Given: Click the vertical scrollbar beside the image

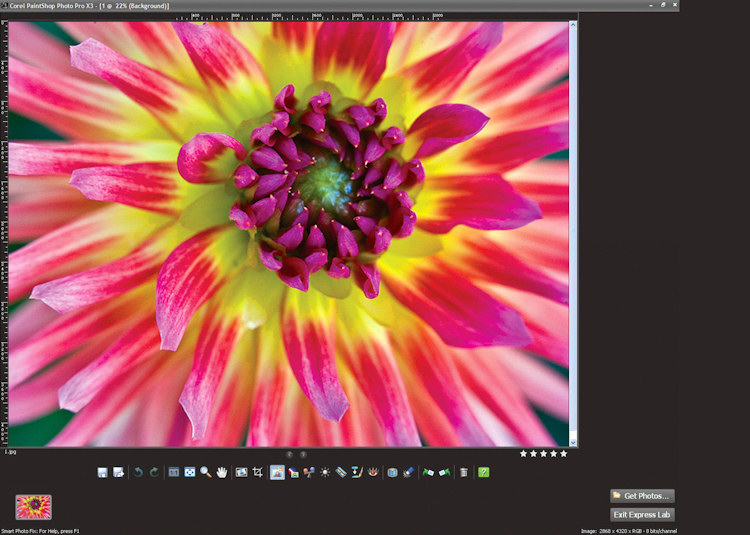Looking at the screenshot, I should tap(573, 230).
